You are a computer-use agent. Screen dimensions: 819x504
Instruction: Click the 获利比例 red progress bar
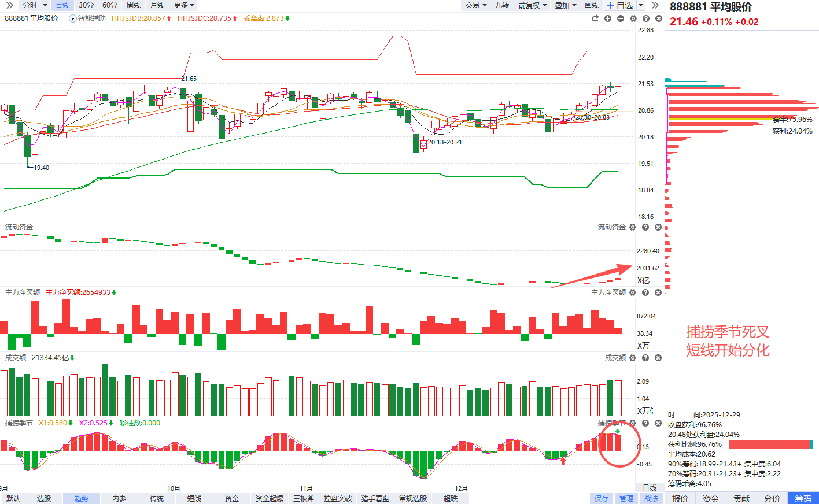click(x=771, y=444)
